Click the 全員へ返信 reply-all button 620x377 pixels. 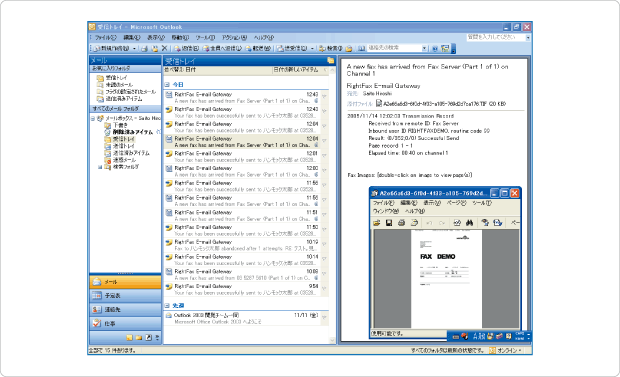click(222, 48)
